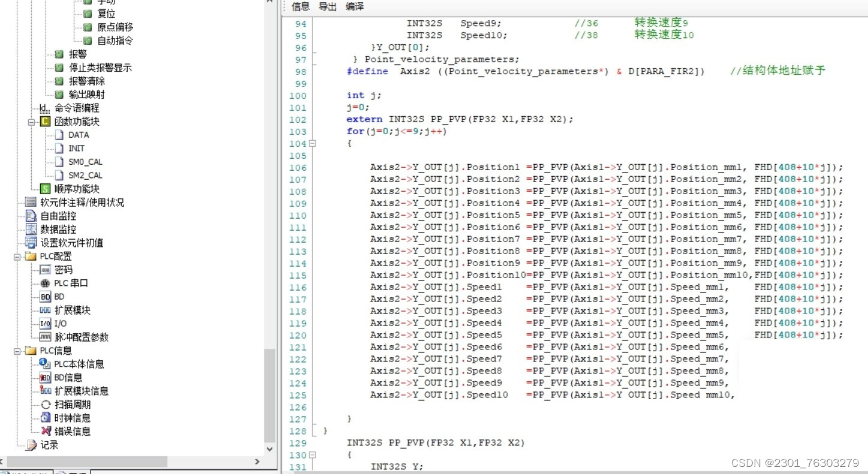Screen dimensions: 868x474
Task: Click the password icon beside 密码
Action: (x=45, y=270)
